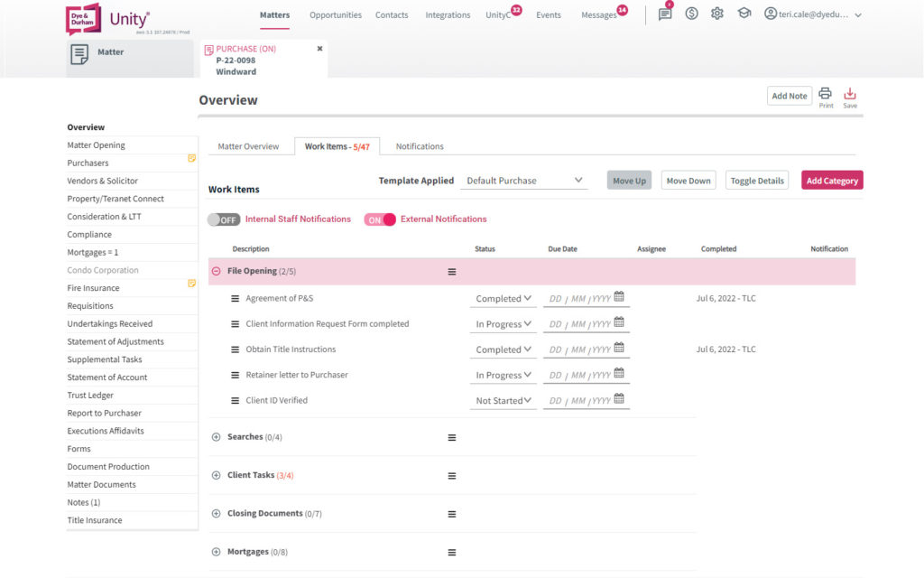Viewport: 924px width, 578px height.
Task: Collapse the File Opening category
Action: [216, 271]
